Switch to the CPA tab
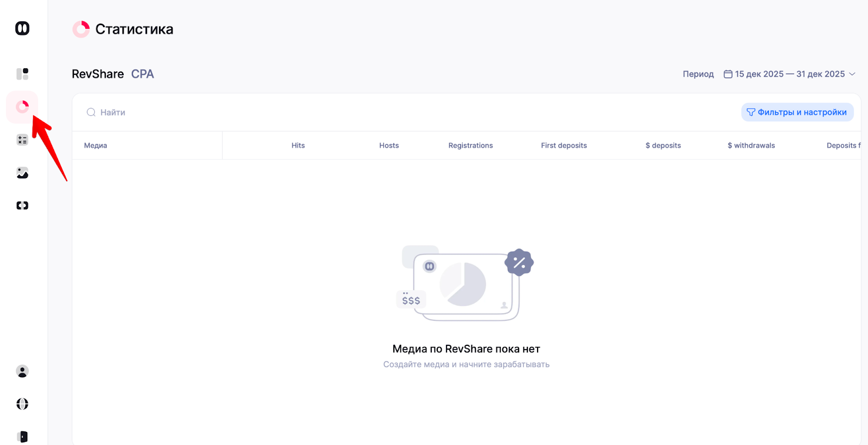868x445 pixels. click(x=143, y=74)
